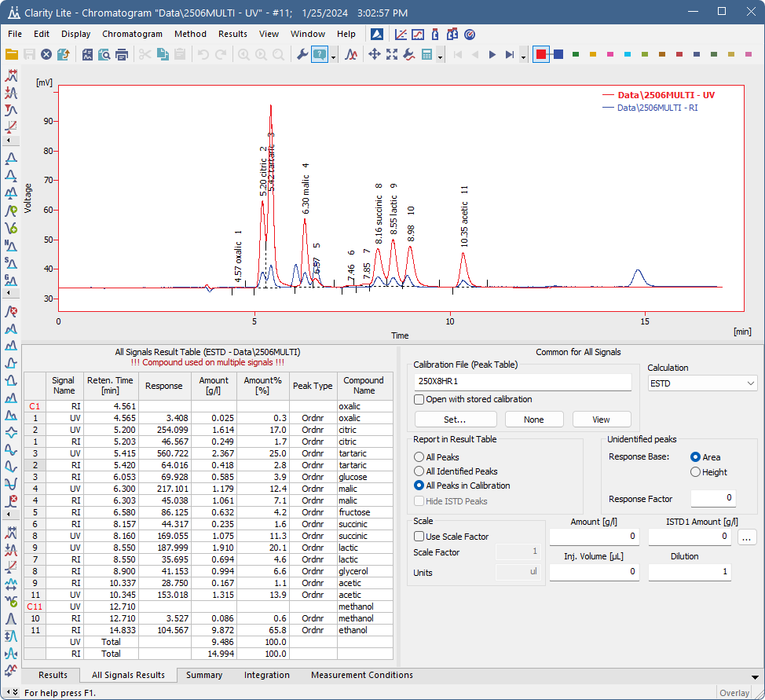
Task: Expand the help icon dropdown arrow
Action: 334,56
